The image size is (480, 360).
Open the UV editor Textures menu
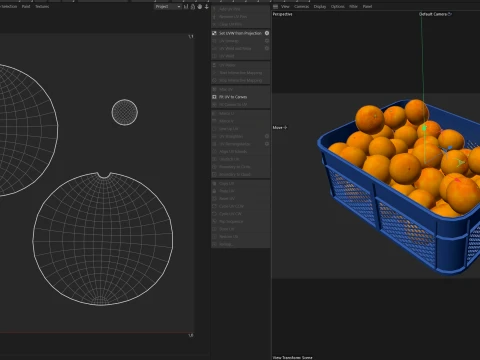click(42, 6)
